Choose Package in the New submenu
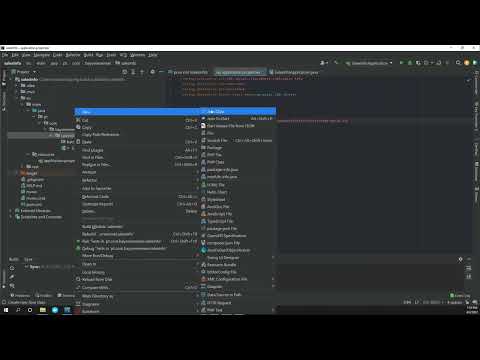 238,147
